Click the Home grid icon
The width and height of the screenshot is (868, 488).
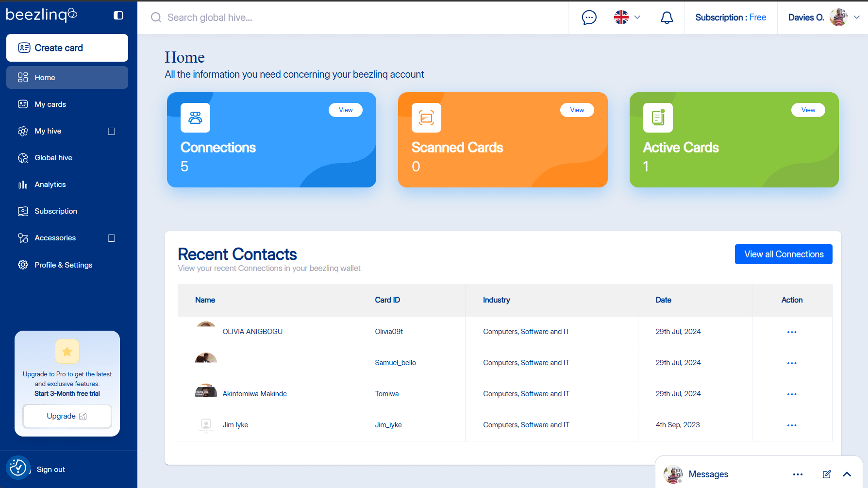23,78
